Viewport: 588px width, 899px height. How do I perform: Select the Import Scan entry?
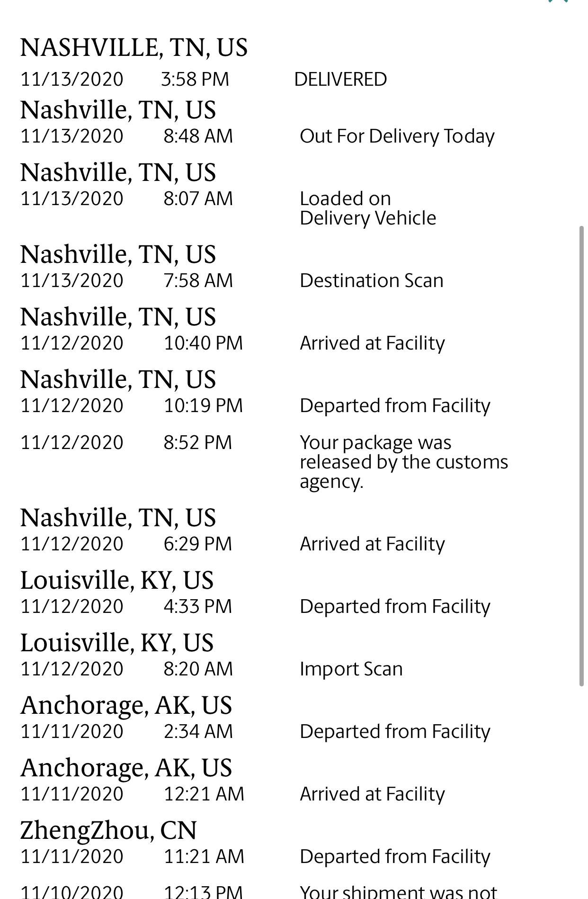pos(351,669)
